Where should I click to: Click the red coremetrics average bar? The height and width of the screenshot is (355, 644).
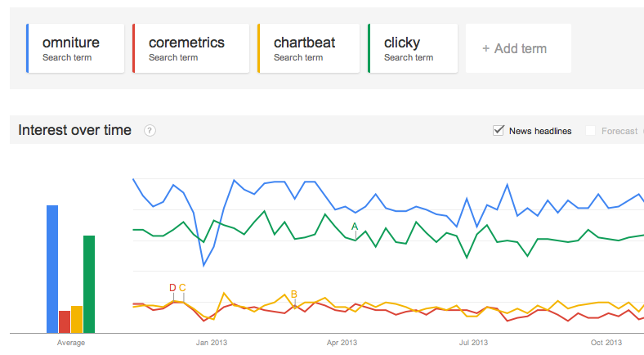[x=65, y=321]
